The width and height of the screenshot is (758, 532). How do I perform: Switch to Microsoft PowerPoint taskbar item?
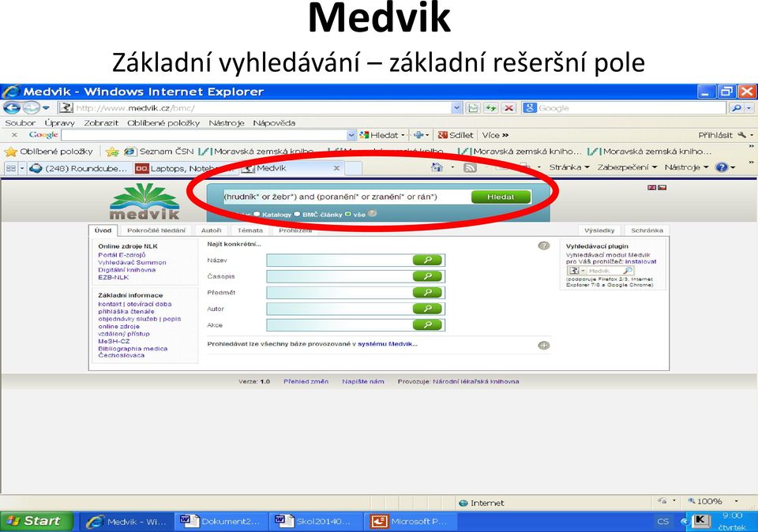pyautogui.click(x=410, y=522)
